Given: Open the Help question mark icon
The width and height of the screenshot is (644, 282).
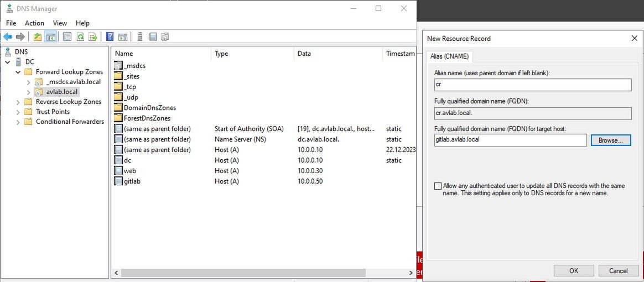Looking at the screenshot, I should (110, 37).
